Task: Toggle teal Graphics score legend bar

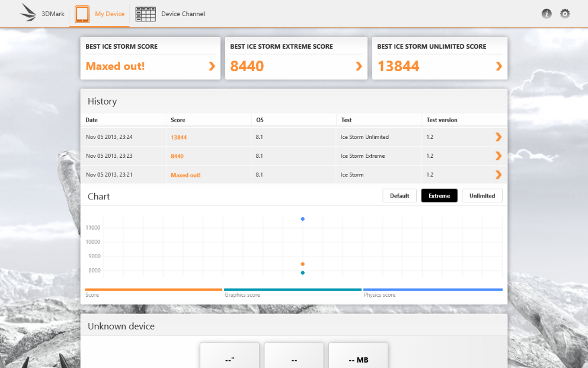Action: (292, 290)
